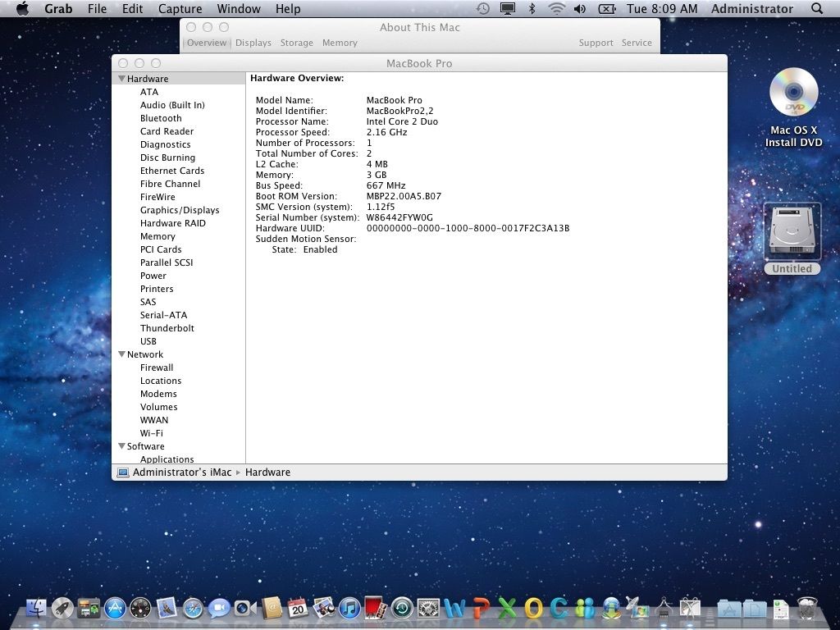Select the Untitled hard drive icon
The width and height of the screenshot is (840, 630).
tap(792, 232)
